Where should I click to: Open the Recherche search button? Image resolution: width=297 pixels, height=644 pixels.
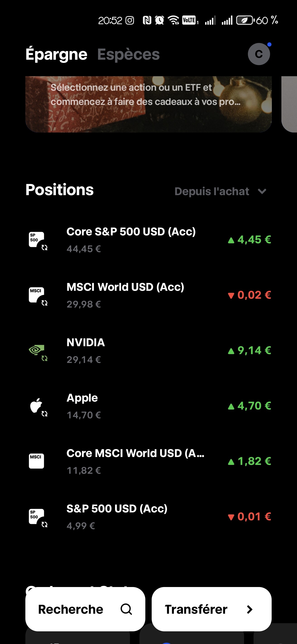[x=85, y=609]
